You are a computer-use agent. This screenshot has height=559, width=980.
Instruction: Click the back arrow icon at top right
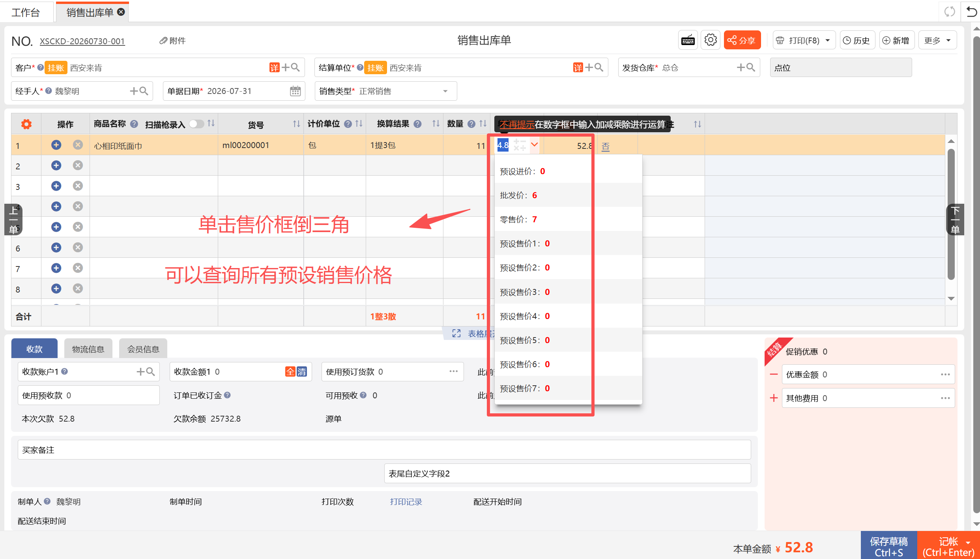pyautogui.click(x=971, y=12)
